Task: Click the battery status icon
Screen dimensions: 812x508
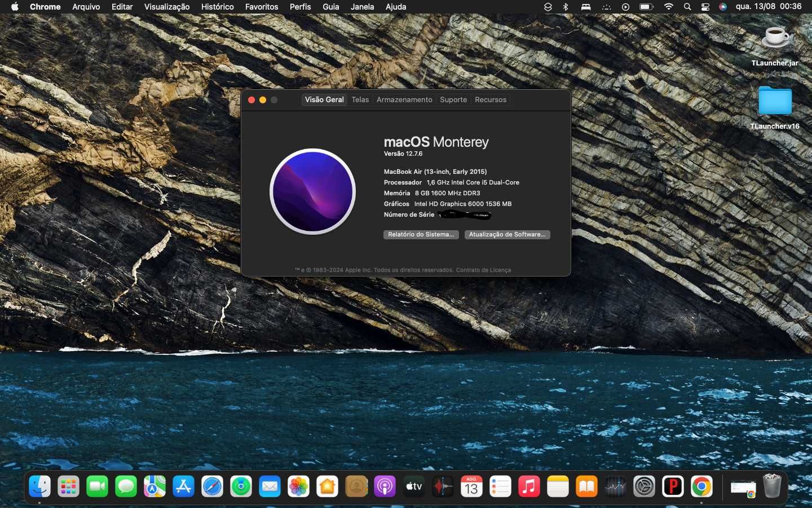Action: tap(646, 7)
